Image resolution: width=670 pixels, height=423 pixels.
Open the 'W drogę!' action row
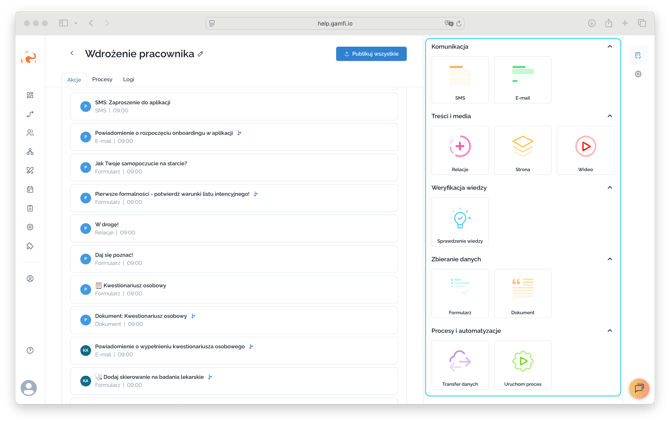pyautogui.click(x=234, y=228)
